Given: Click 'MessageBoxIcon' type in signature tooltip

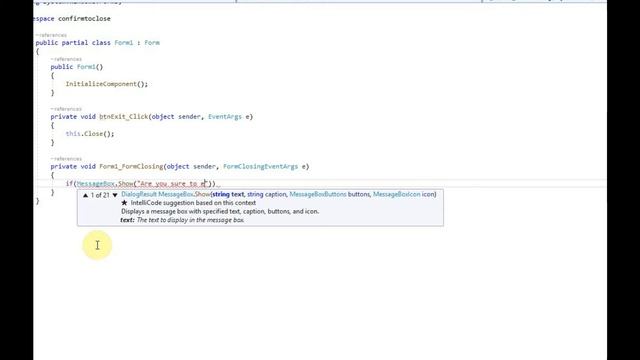Looking at the screenshot, I should coord(396,194).
